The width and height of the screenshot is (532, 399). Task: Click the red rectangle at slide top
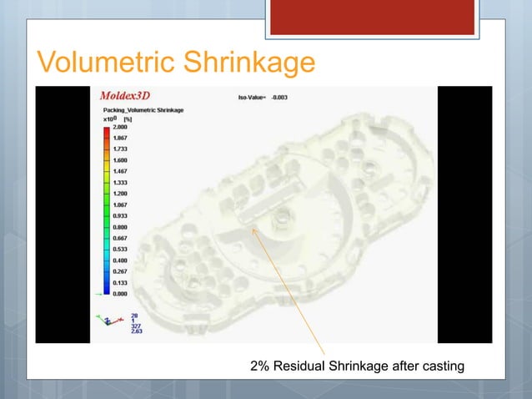coord(374,17)
